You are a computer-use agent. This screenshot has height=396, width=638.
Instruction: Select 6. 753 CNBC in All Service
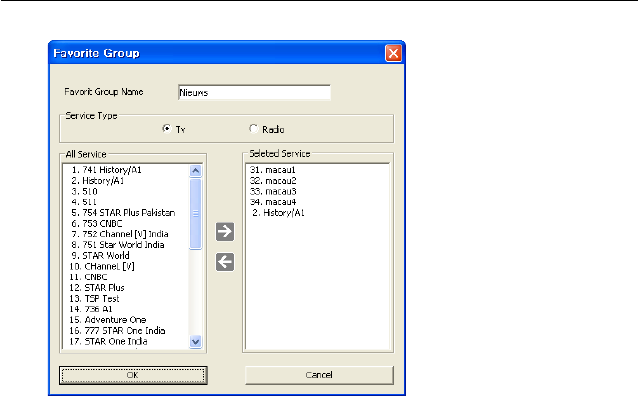97,223
